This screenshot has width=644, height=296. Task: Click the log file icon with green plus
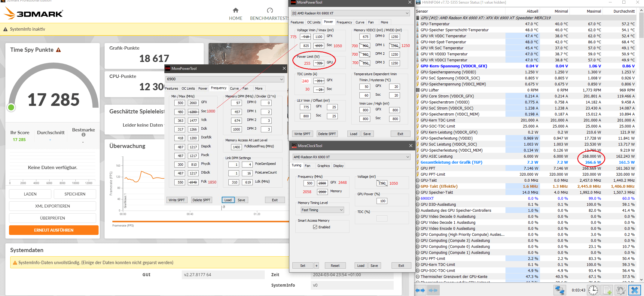click(x=607, y=290)
